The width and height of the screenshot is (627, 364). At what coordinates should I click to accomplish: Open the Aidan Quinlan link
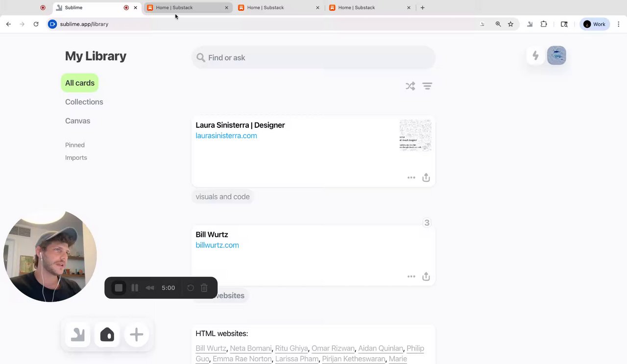[381, 348]
